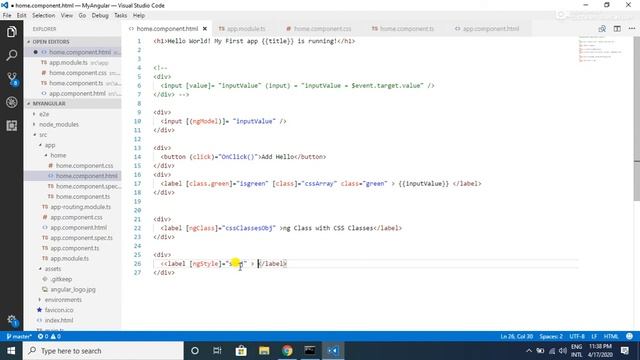Open Windows Start menu
The width and height of the screenshot is (640, 360).
pos(11,351)
